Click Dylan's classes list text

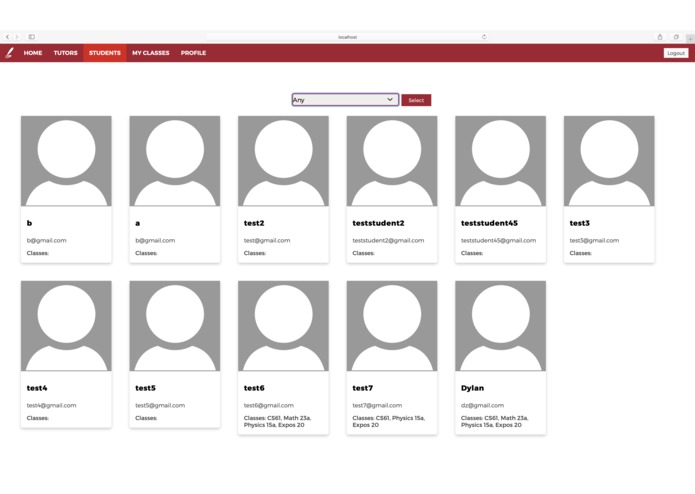[495, 421]
